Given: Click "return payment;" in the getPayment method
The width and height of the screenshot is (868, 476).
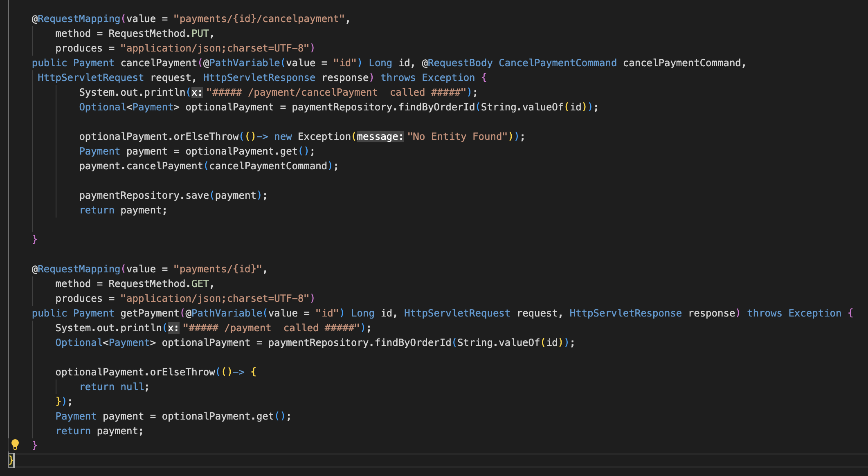Looking at the screenshot, I should click(99, 431).
